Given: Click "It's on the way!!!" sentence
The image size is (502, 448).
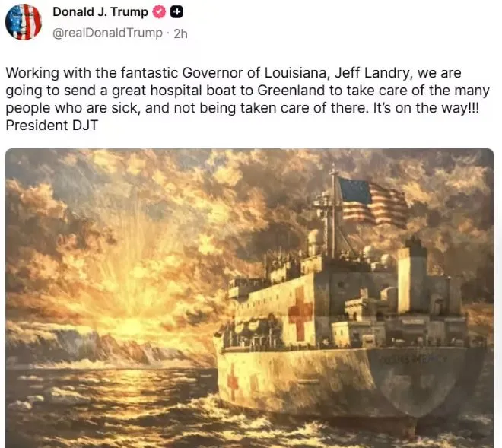Looking at the screenshot, I should [x=426, y=108].
